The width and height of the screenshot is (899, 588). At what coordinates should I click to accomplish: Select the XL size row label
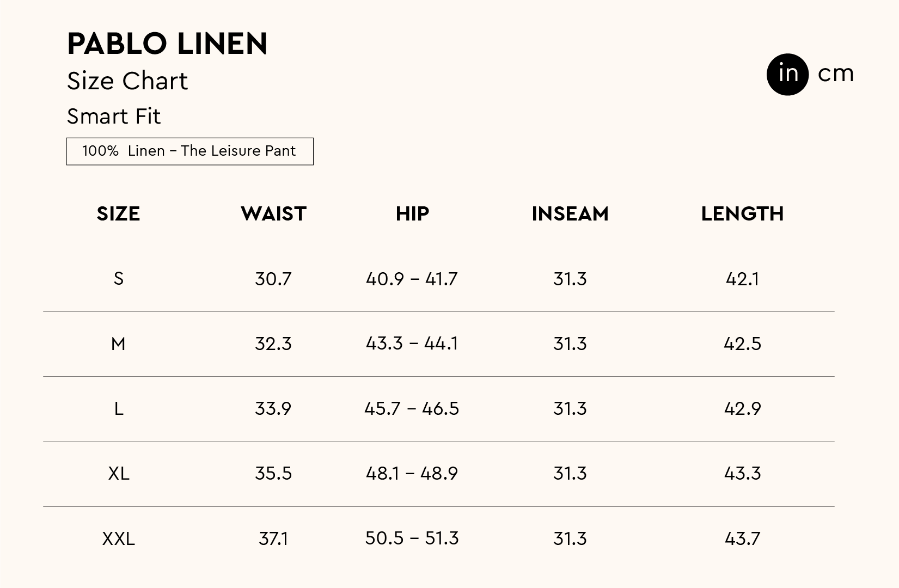[x=118, y=474]
